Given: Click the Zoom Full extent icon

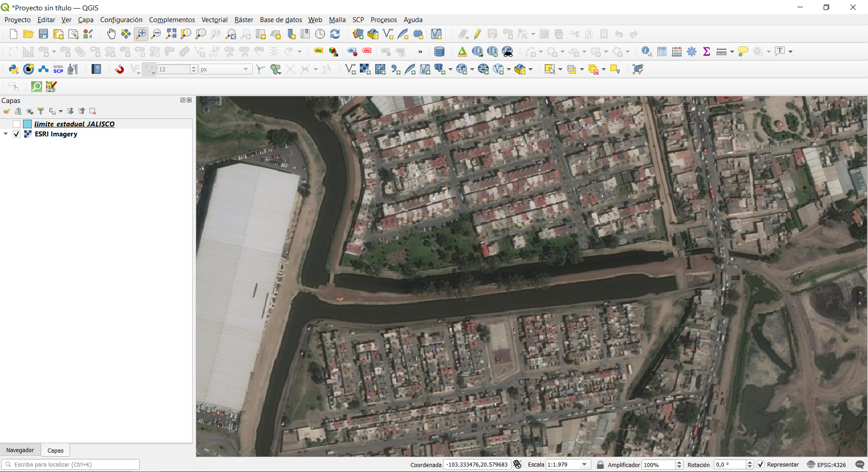Looking at the screenshot, I should click(171, 34).
